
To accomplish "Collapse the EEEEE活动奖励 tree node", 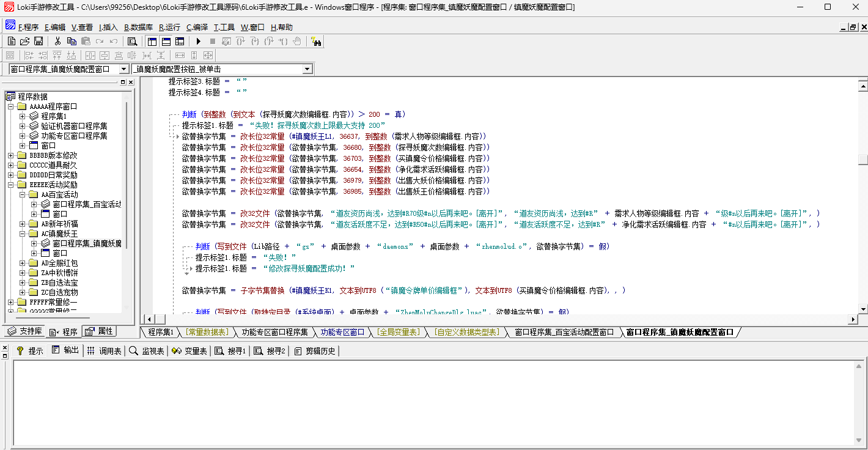I will [11, 185].
